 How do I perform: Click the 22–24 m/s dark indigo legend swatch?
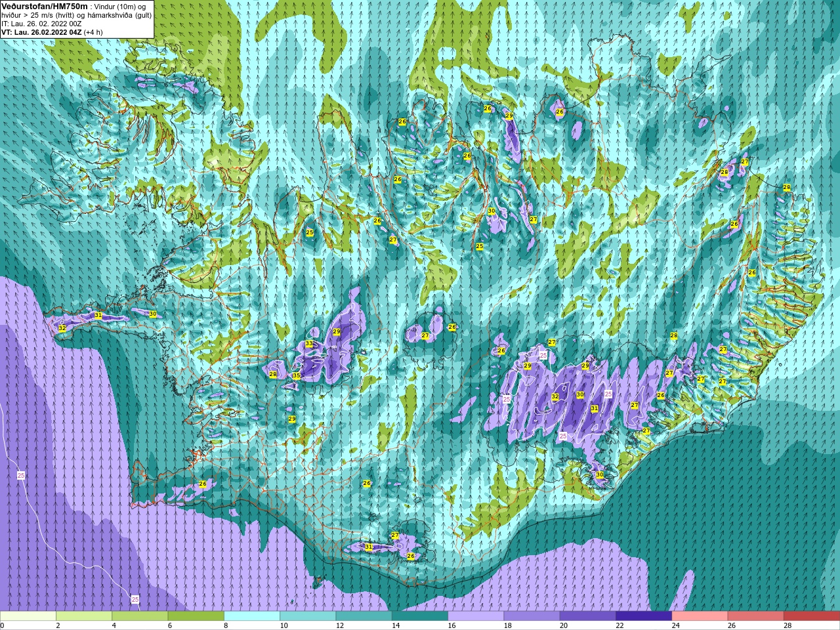coord(644,616)
